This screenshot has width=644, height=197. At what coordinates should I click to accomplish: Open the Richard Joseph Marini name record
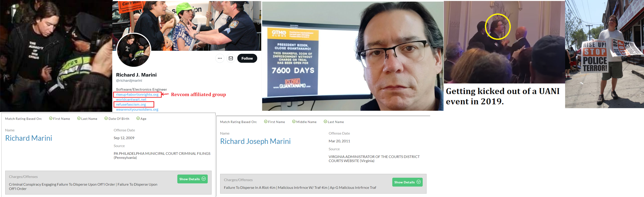[255, 141]
